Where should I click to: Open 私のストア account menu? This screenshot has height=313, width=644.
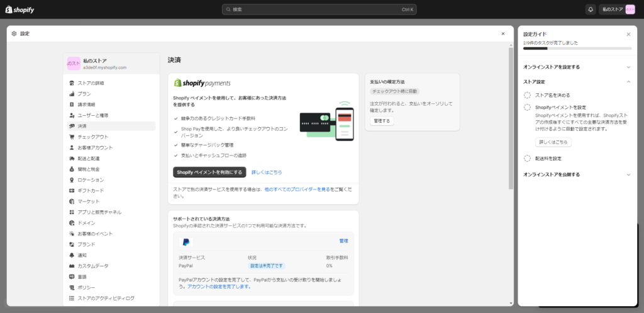(x=618, y=9)
